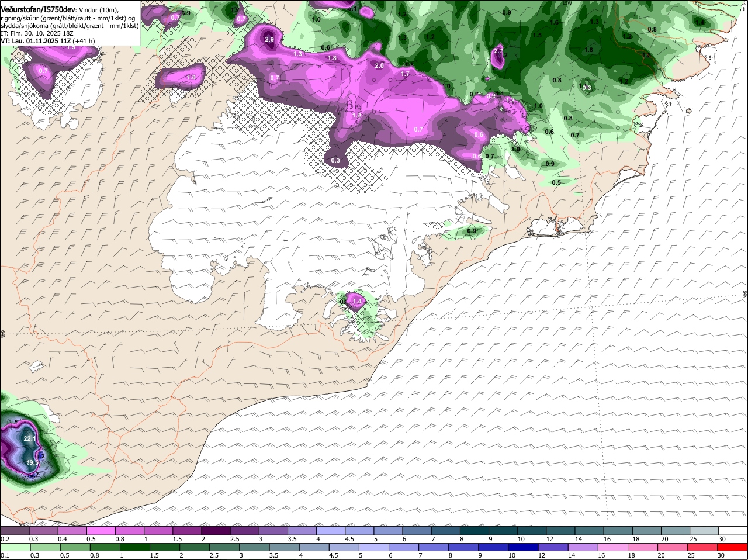
Task: Click the 1.7 value in the pink band
Action: [x=405, y=74]
